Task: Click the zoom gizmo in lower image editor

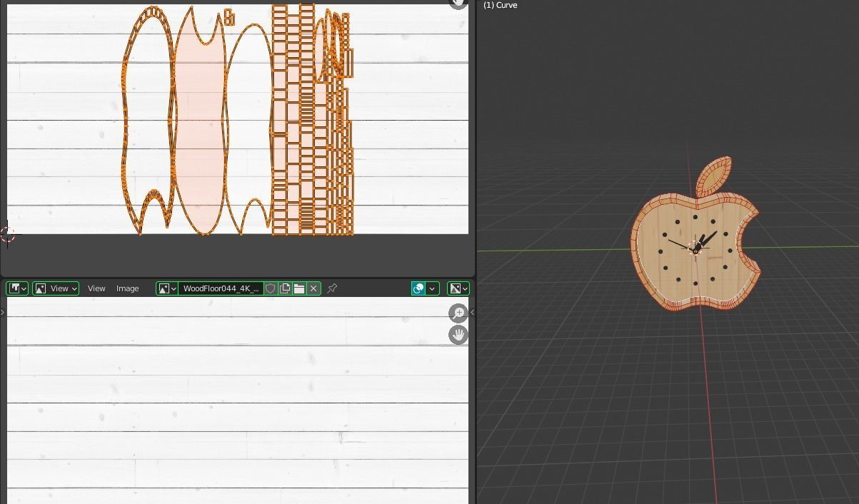Action: pos(458,313)
